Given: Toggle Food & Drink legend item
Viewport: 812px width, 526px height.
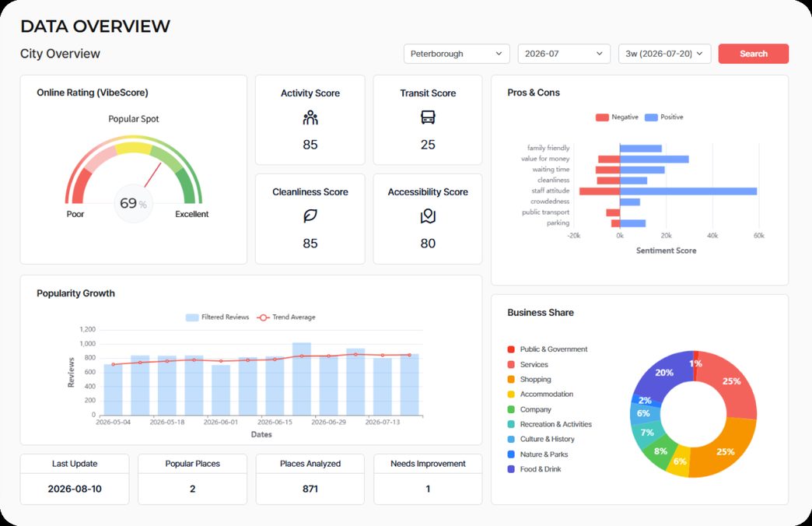Looking at the screenshot, I should pos(534,469).
